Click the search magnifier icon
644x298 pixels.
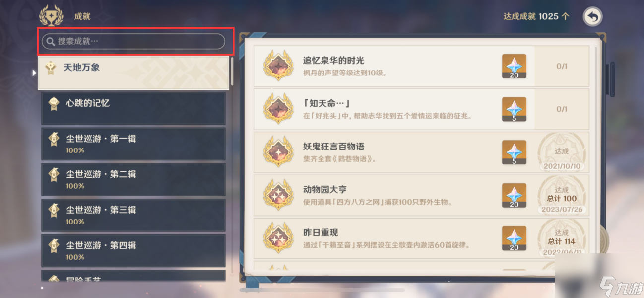pos(50,41)
